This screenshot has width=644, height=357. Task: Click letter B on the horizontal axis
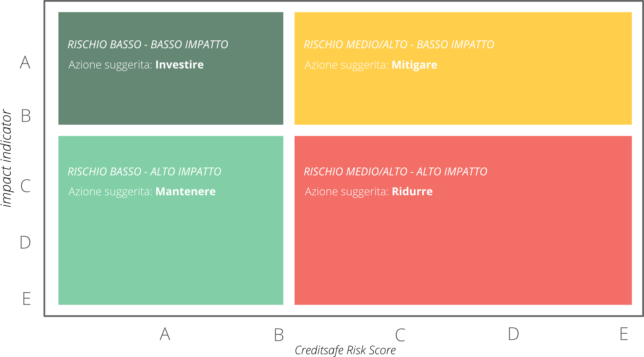[279, 335]
